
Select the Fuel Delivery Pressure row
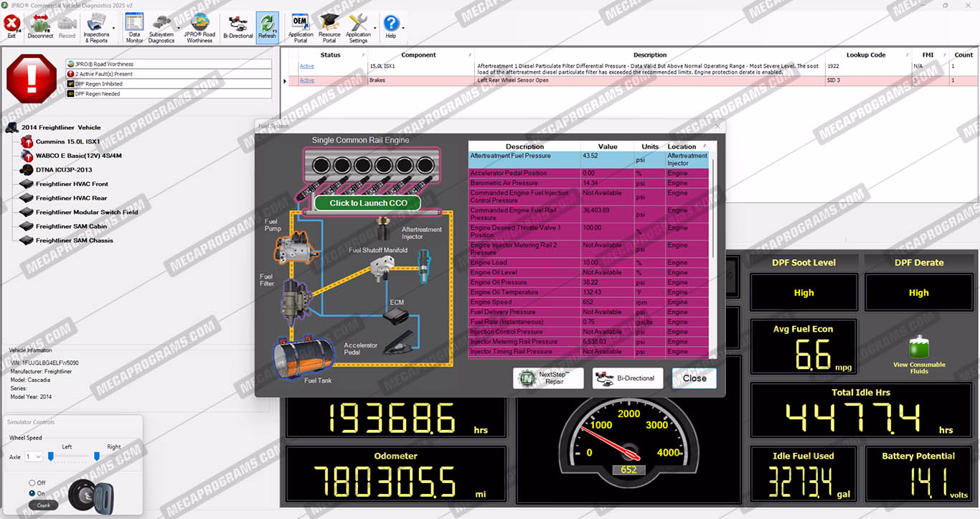589,312
